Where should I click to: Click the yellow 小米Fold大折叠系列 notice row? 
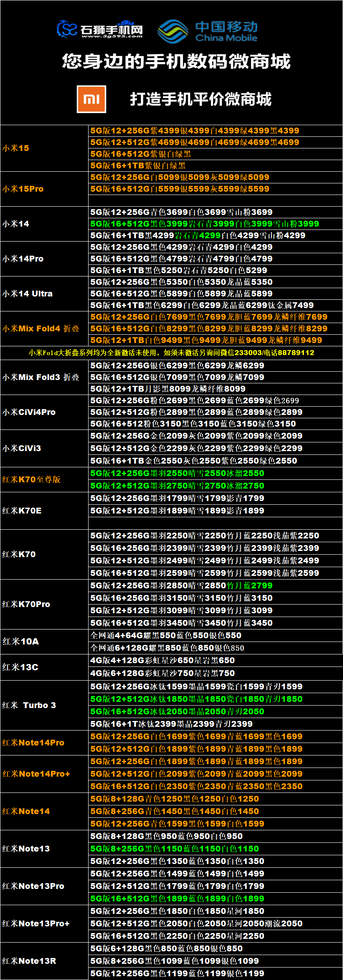point(171,353)
